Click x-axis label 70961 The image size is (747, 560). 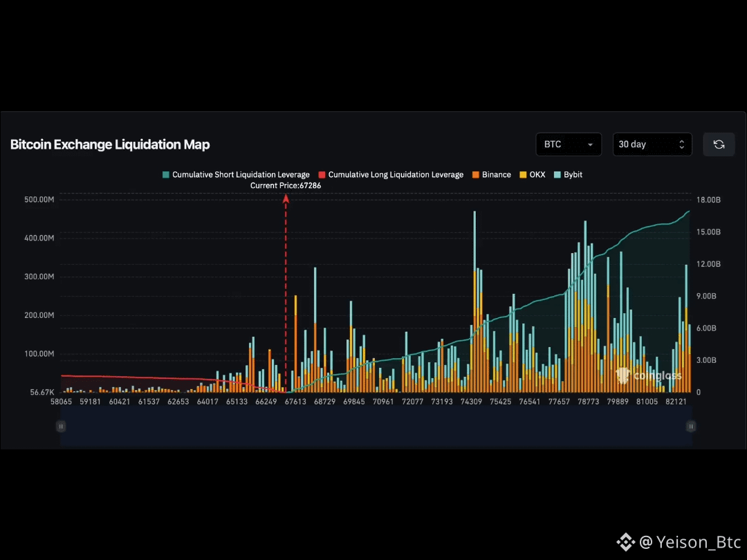pyautogui.click(x=383, y=402)
